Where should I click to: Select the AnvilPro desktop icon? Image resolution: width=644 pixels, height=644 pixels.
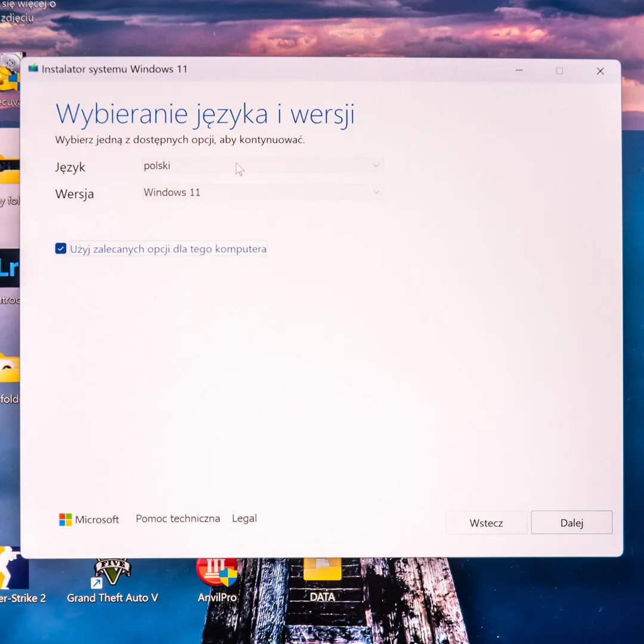pos(217,580)
